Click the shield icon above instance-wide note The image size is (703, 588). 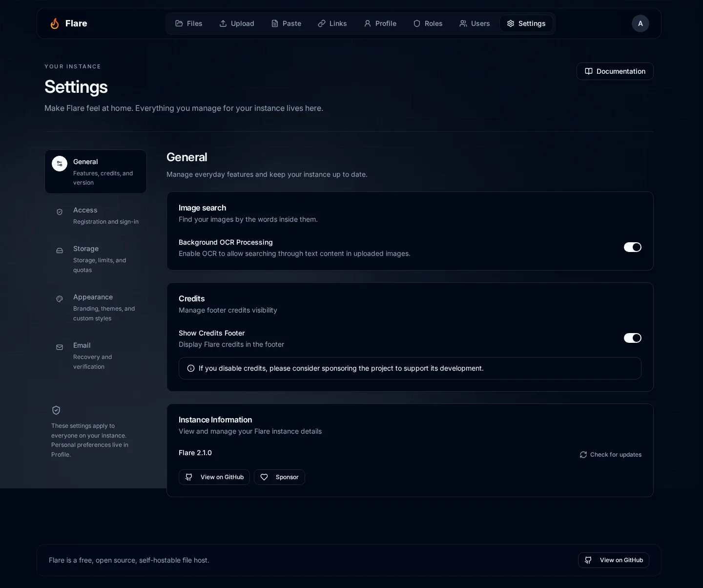pos(56,410)
